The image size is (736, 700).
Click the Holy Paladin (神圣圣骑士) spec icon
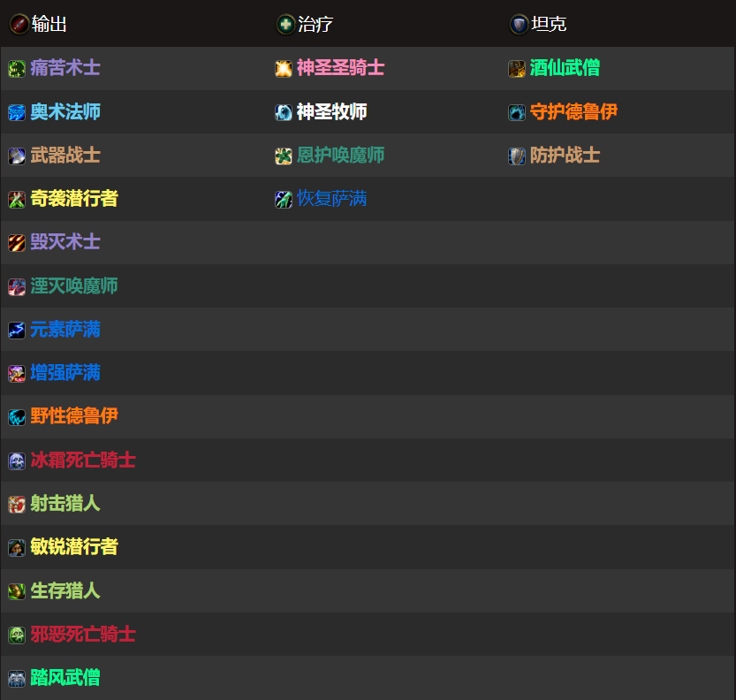click(x=285, y=68)
